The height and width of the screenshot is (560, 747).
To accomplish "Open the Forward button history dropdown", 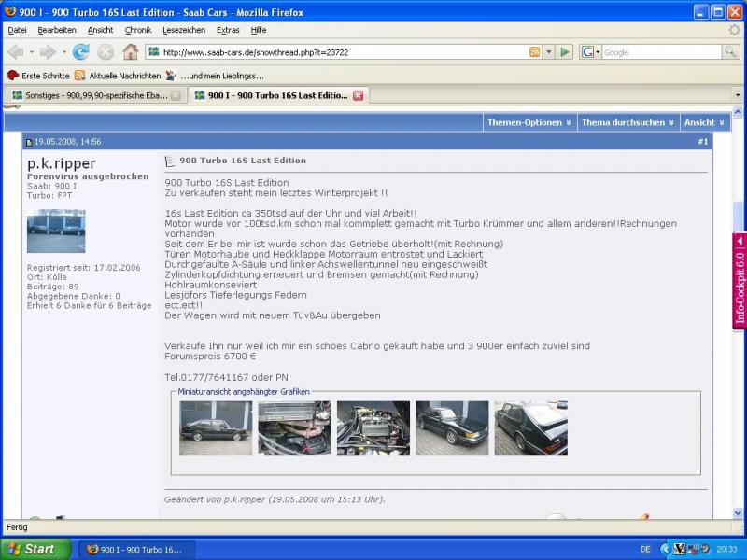I will pos(63,52).
